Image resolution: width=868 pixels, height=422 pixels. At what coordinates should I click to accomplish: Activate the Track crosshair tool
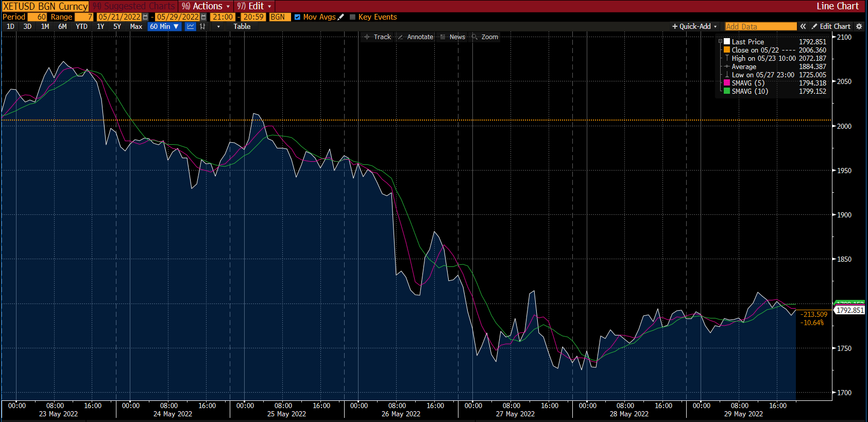[378, 37]
